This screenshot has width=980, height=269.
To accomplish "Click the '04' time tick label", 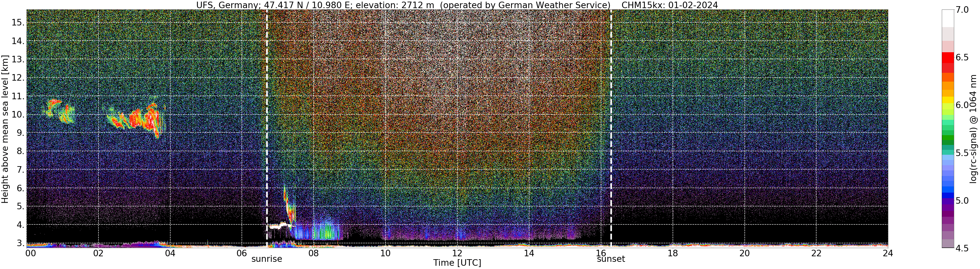I will [170, 253].
